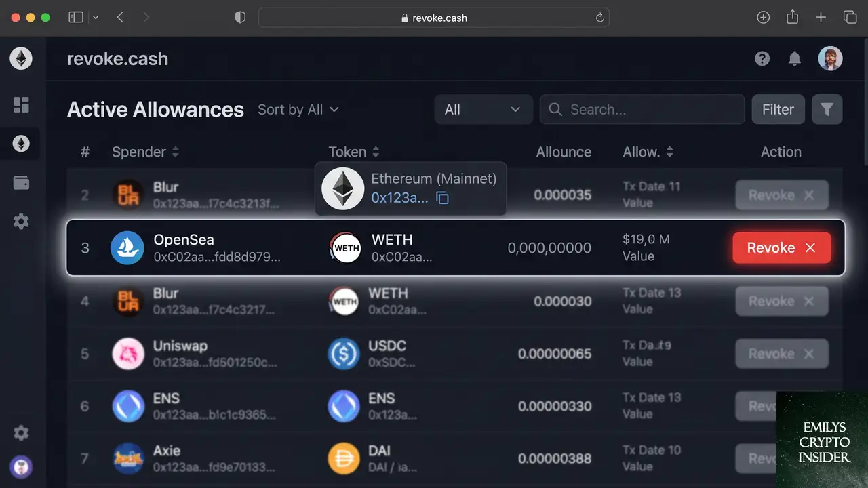Click the Axie spender logo
Screen dimensions: 868x488
(127, 459)
